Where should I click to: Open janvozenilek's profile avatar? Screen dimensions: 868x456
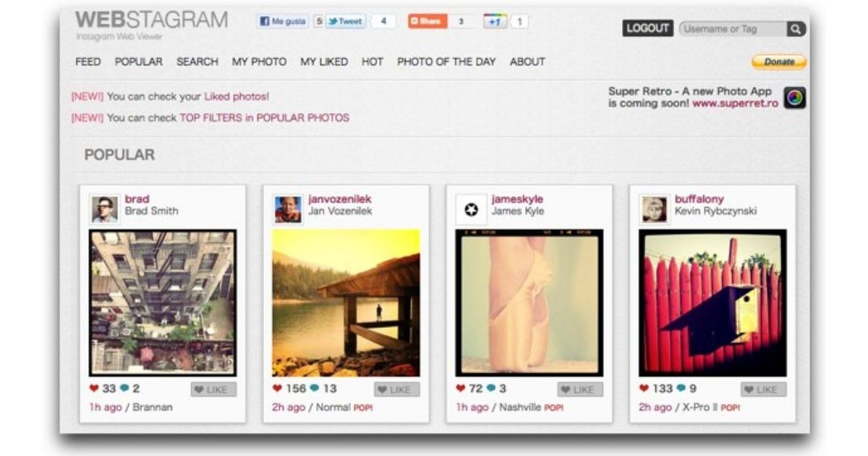[x=288, y=209]
